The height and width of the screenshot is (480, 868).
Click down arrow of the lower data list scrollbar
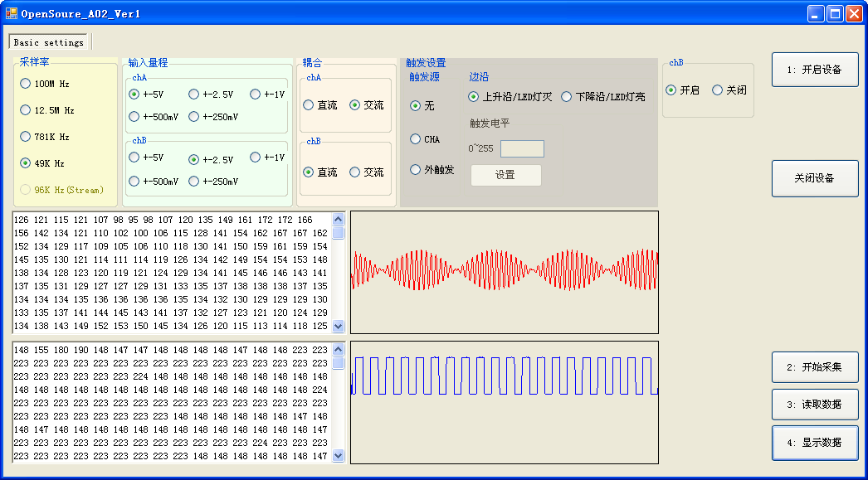pyautogui.click(x=339, y=456)
